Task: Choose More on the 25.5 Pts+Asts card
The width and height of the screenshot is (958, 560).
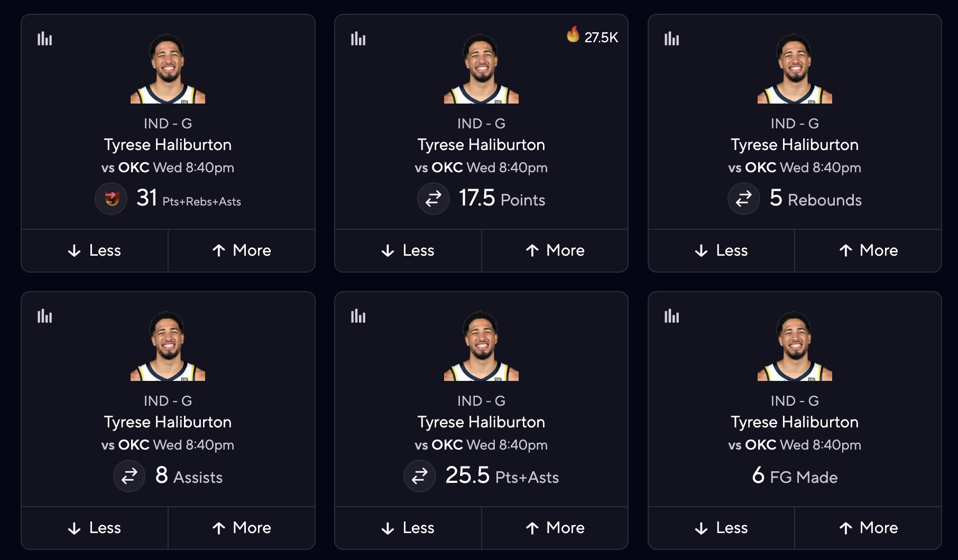Action: (555, 528)
